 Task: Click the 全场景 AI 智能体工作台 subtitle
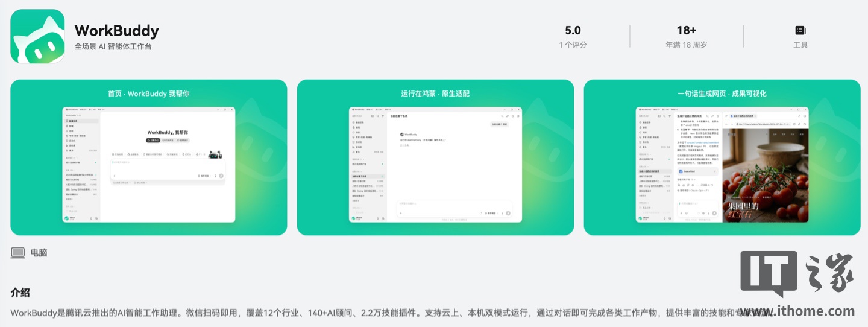113,46
